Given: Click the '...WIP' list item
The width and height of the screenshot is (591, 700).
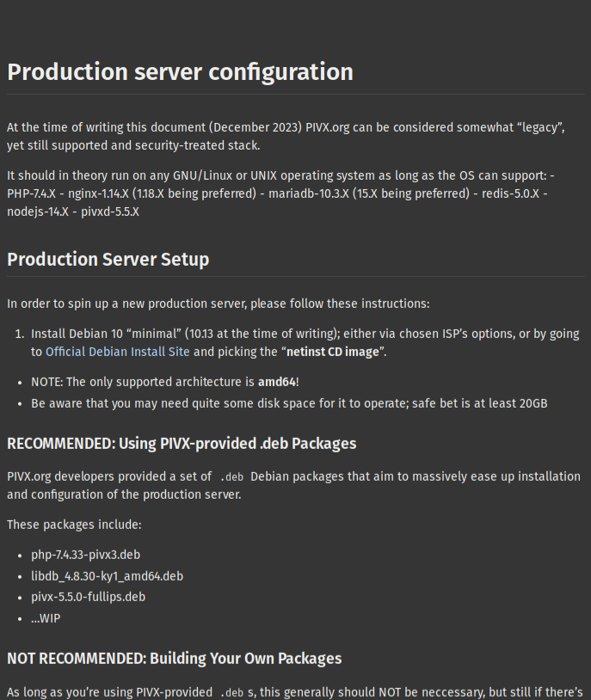Looking at the screenshot, I should [x=46, y=618].
